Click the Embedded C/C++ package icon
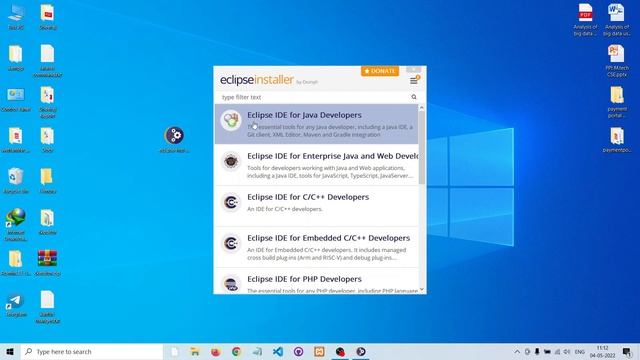This screenshot has height=360, width=640. click(231, 243)
